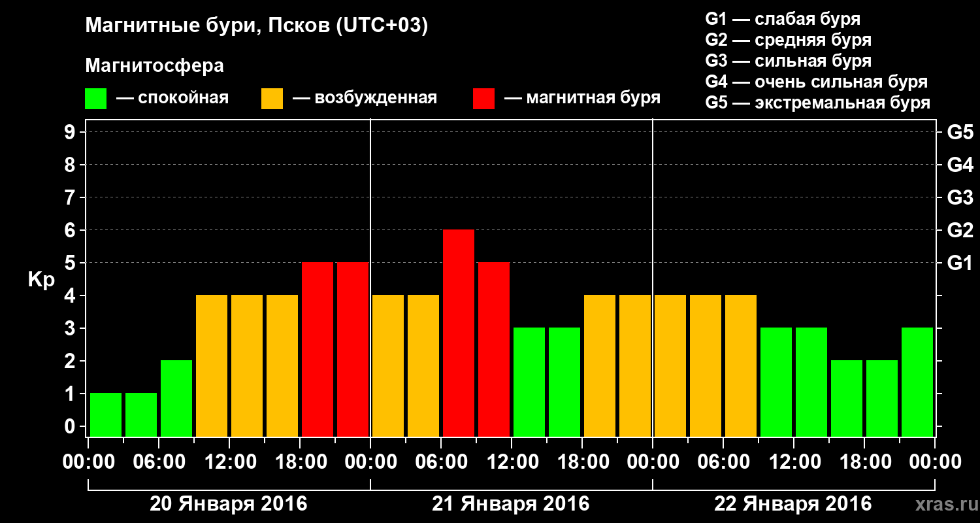Click the "06:00" tick label above 20 Января
This screenshot has width=980, height=523.
click(x=159, y=462)
